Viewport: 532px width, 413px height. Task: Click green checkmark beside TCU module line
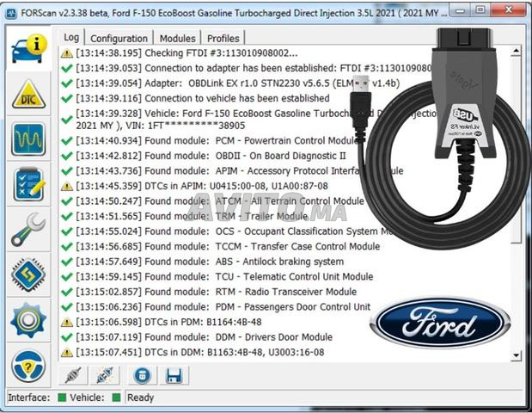[67, 276]
